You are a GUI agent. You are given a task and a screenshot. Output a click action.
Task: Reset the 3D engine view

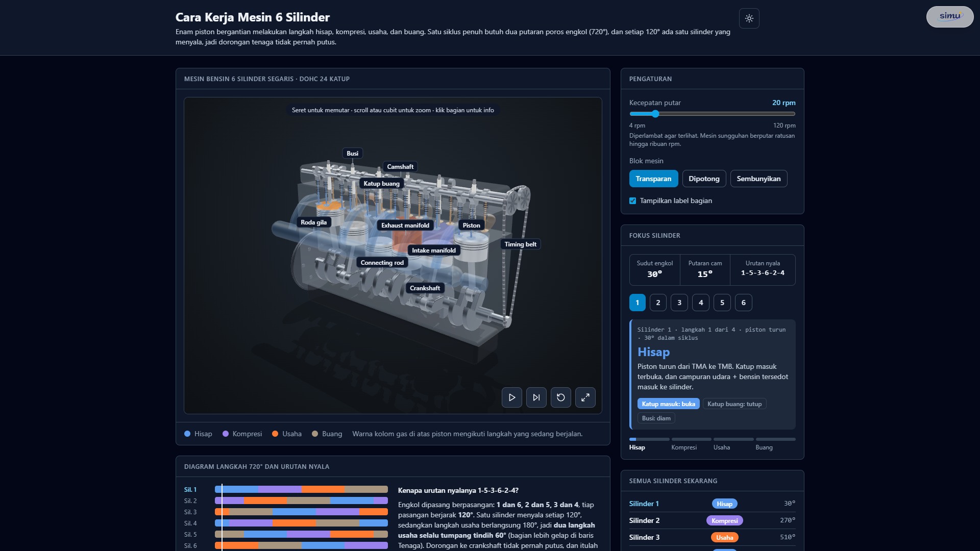[x=560, y=397]
